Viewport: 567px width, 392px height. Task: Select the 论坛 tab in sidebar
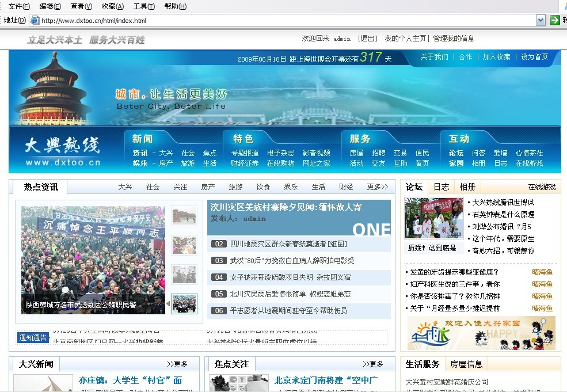(x=414, y=187)
